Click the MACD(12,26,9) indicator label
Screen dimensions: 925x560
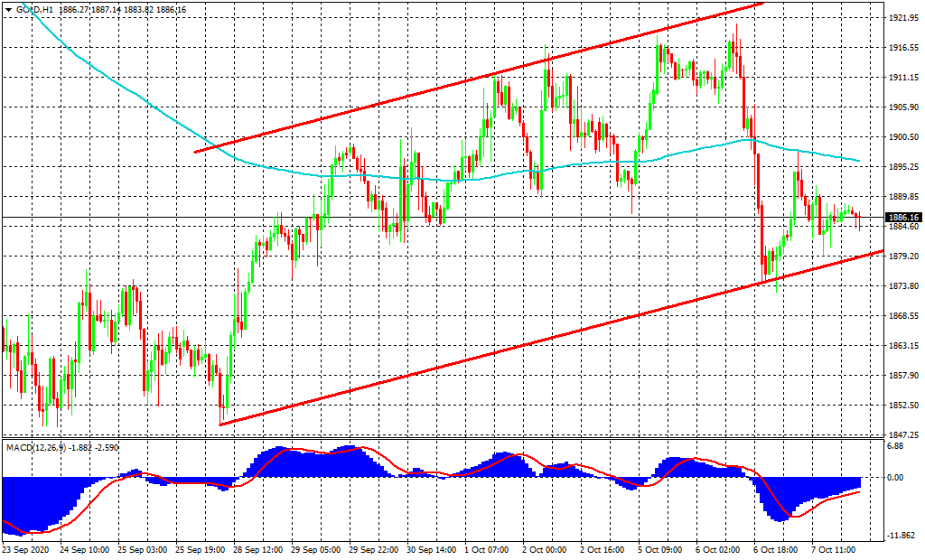33,447
